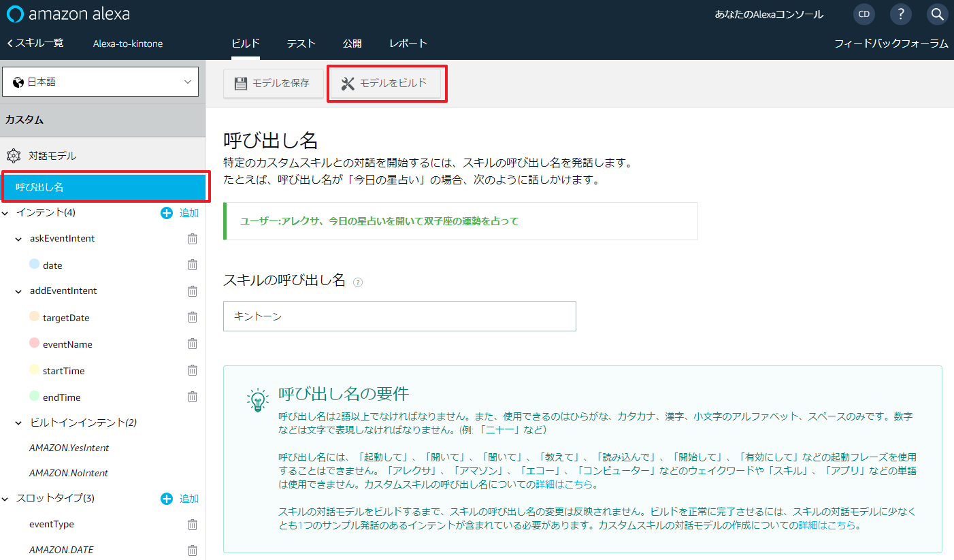Image resolution: width=954 pixels, height=560 pixels.
Task: Delete the endTime slot via trash icon
Action: [193, 397]
